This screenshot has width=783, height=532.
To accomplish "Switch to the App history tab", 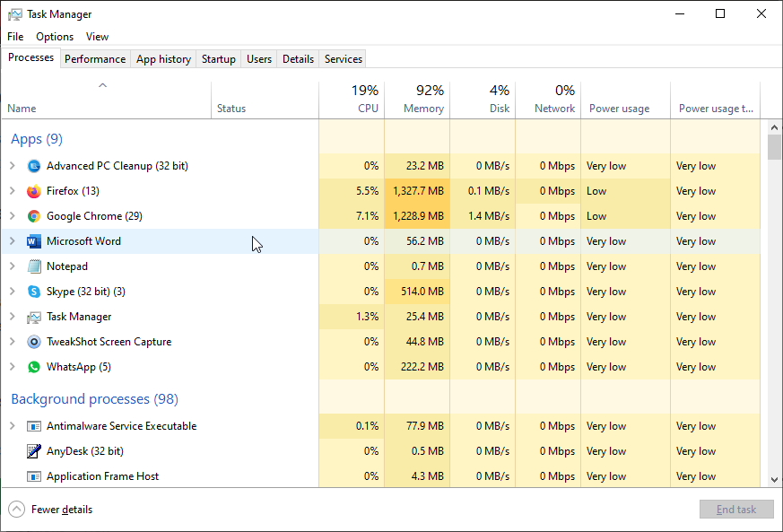I will (164, 59).
